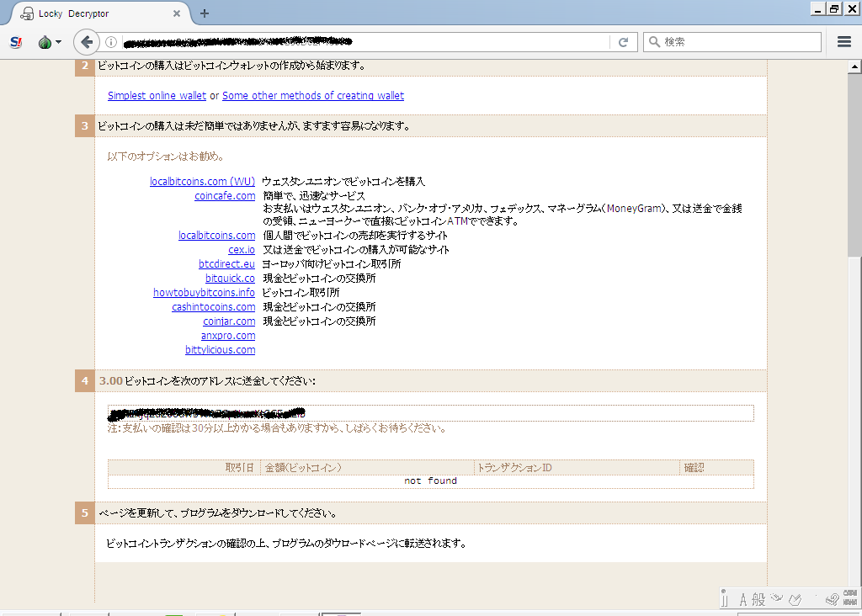
Task: Visit the bittylicious.com link
Action: coord(220,349)
